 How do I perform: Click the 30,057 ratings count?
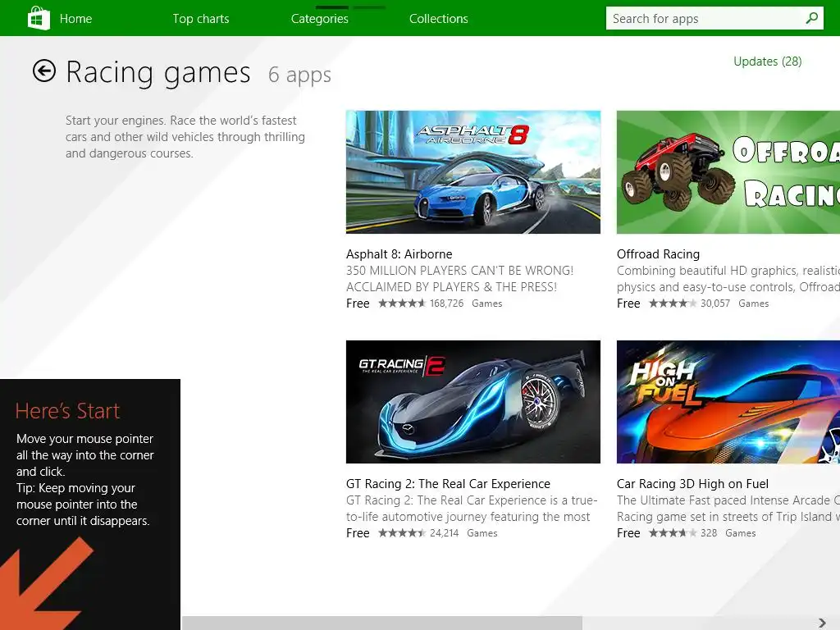click(715, 304)
